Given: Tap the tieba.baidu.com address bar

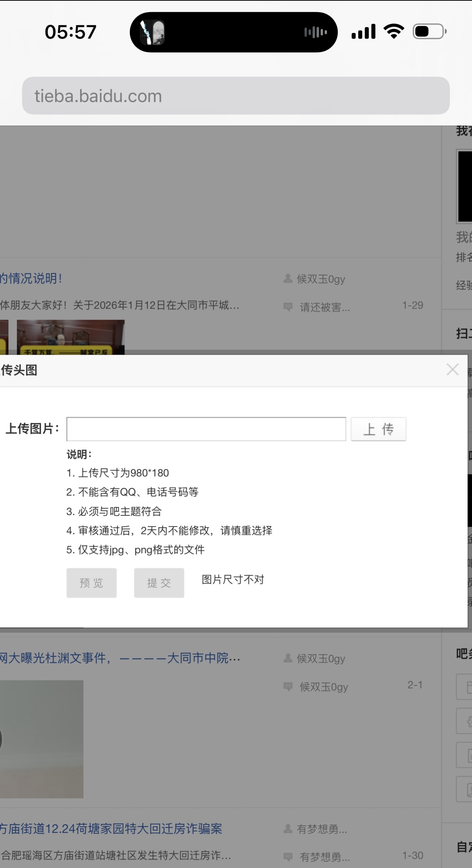Looking at the screenshot, I should point(236,96).
